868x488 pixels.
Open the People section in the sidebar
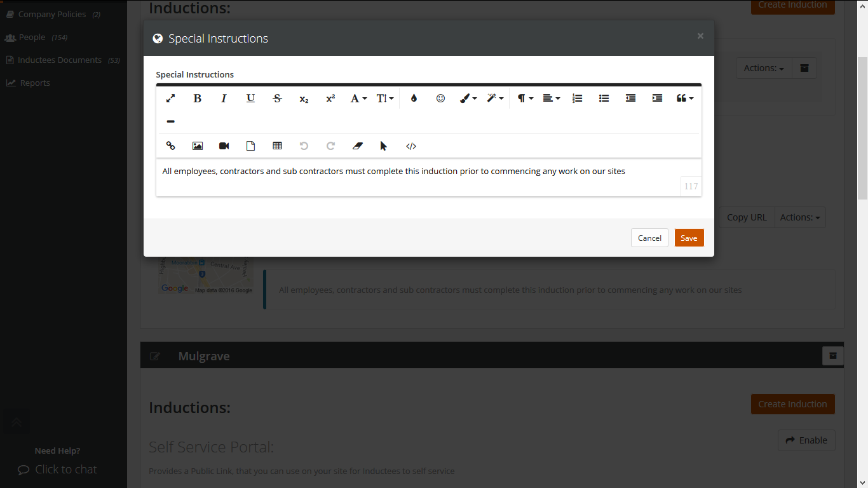click(x=32, y=37)
